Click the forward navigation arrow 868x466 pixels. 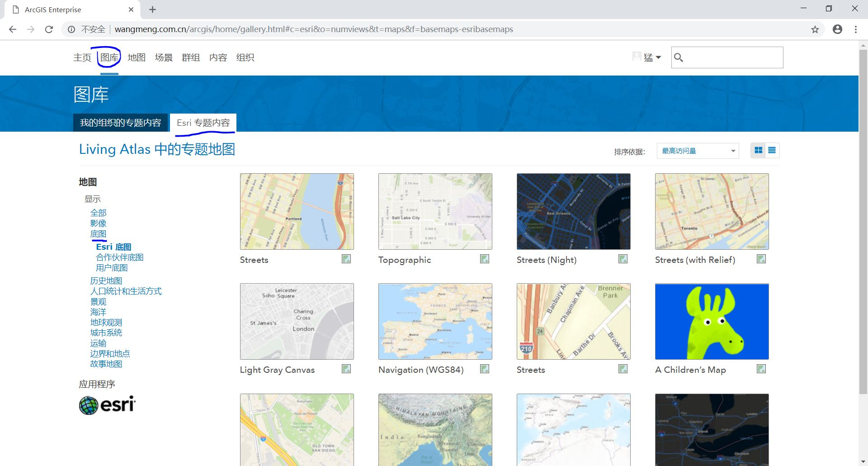pyautogui.click(x=31, y=29)
